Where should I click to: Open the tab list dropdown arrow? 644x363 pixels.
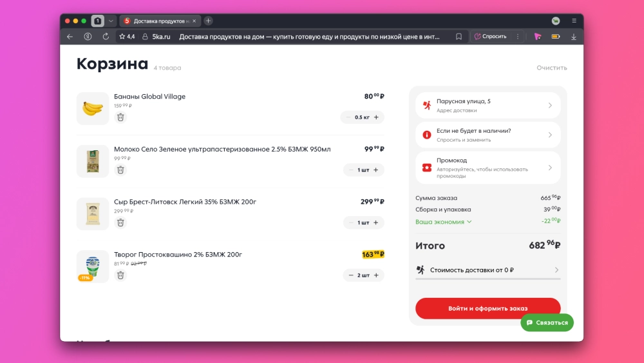(111, 21)
